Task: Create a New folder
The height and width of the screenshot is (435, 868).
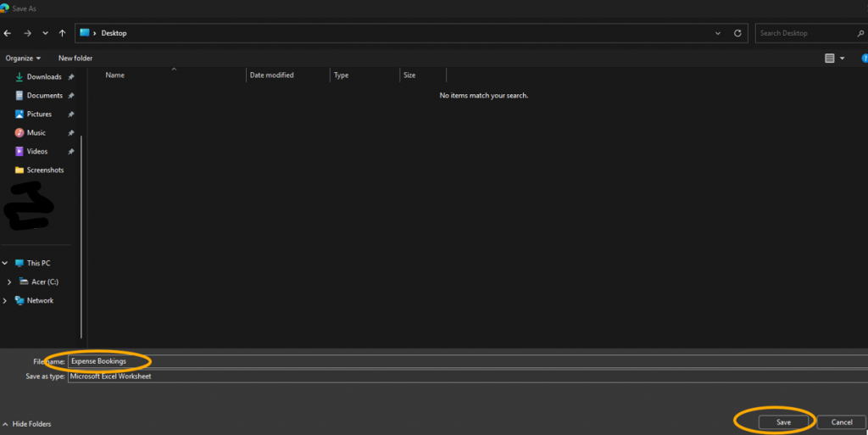Action: pos(75,59)
